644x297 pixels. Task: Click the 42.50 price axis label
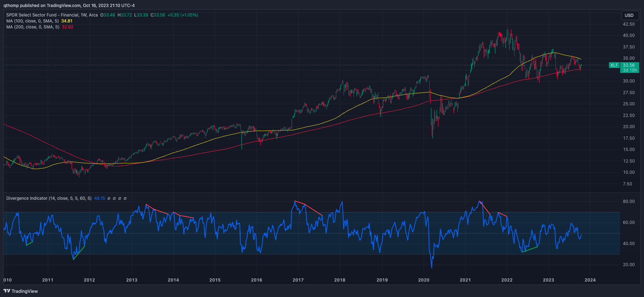tap(629, 24)
